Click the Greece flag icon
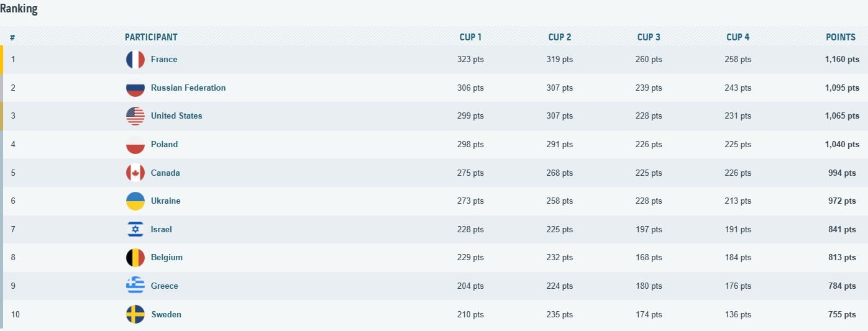Screen dimensions: 868x331 135,286
